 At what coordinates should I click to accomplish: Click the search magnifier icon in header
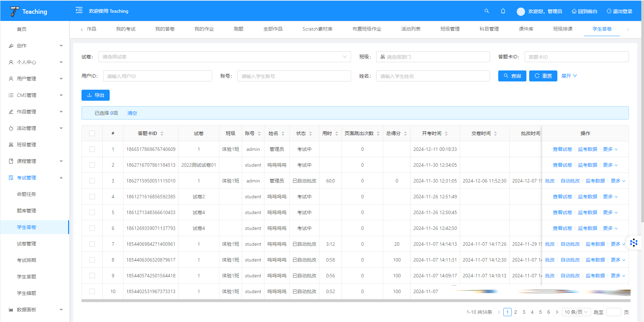point(487,11)
